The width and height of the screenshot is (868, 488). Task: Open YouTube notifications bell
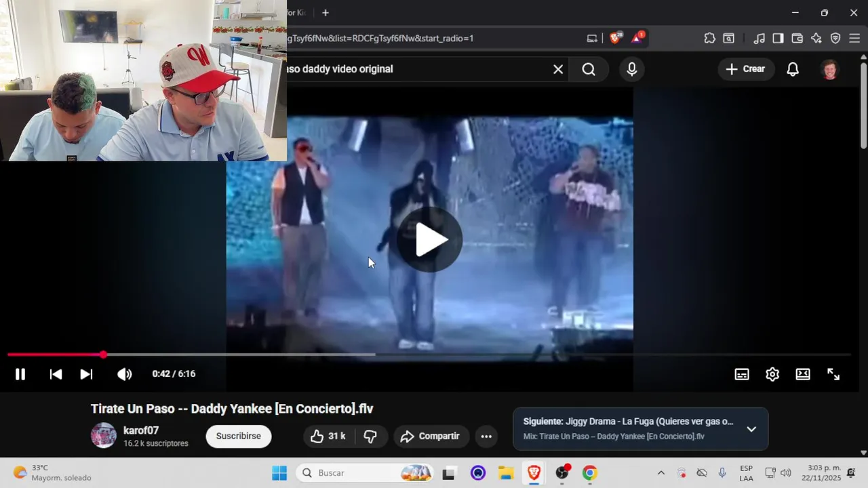pyautogui.click(x=793, y=69)
